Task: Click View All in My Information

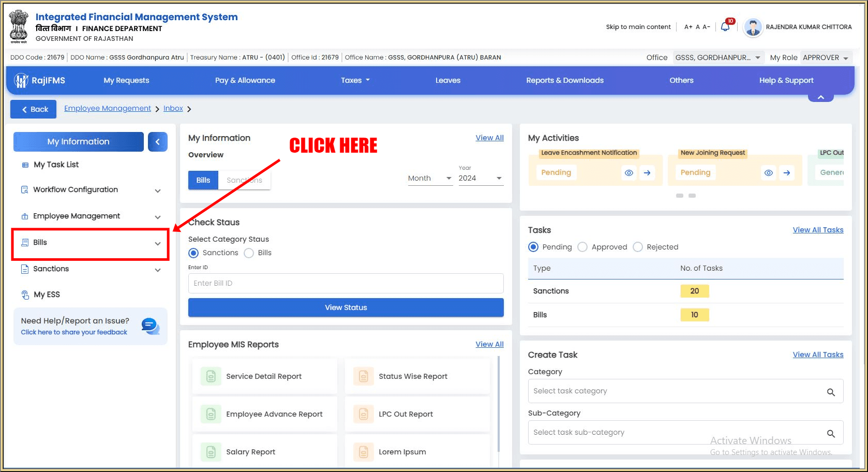Action: [x=490, y=138]
